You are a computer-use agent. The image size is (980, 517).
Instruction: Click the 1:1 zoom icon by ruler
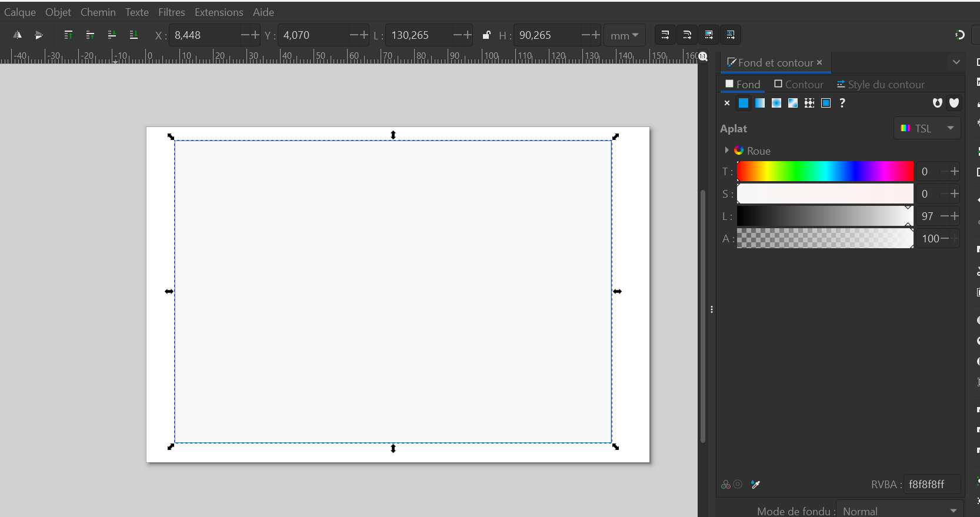(703, 56)
